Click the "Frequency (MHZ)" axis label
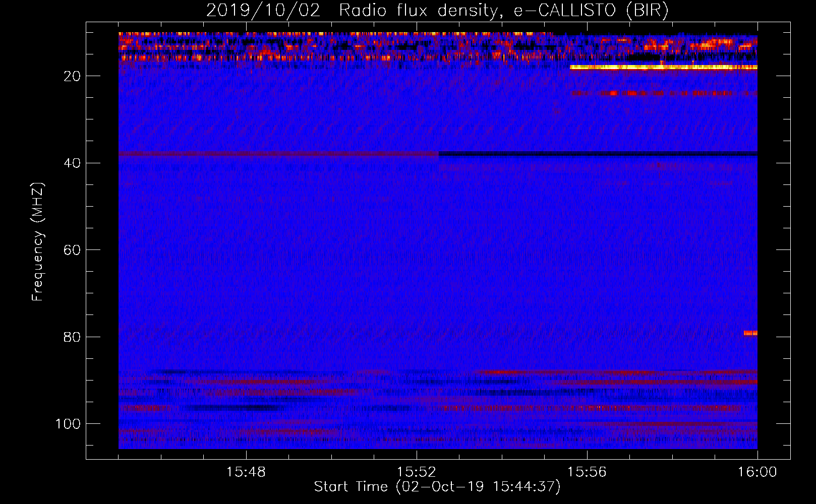This screenshot has height=504, width=816. point(38,241)
